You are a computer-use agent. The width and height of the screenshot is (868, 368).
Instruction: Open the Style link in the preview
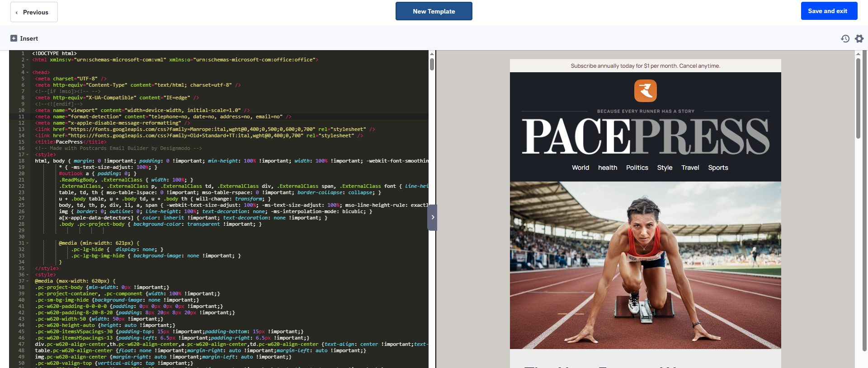click(x=665, y=168)
